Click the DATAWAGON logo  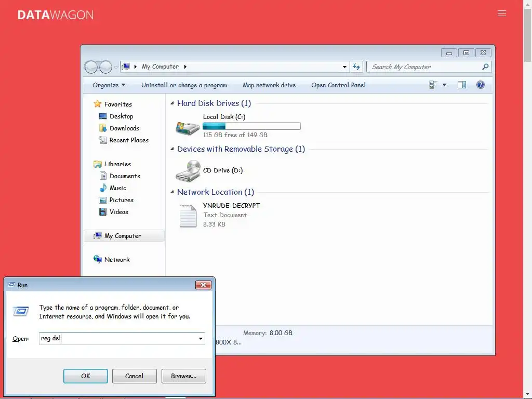click(55, 15)
